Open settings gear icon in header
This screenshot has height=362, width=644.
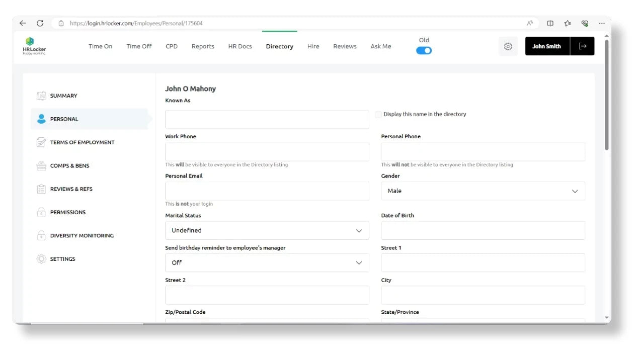pos(508,46)
